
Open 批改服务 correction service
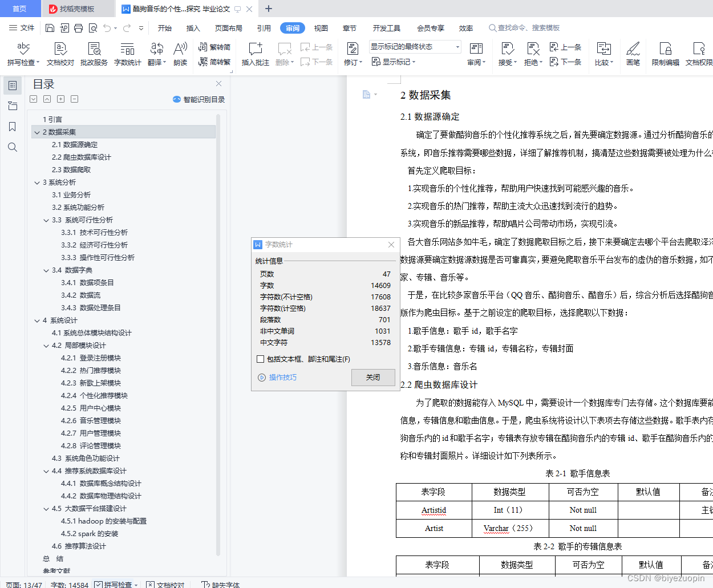coord(94,54)
